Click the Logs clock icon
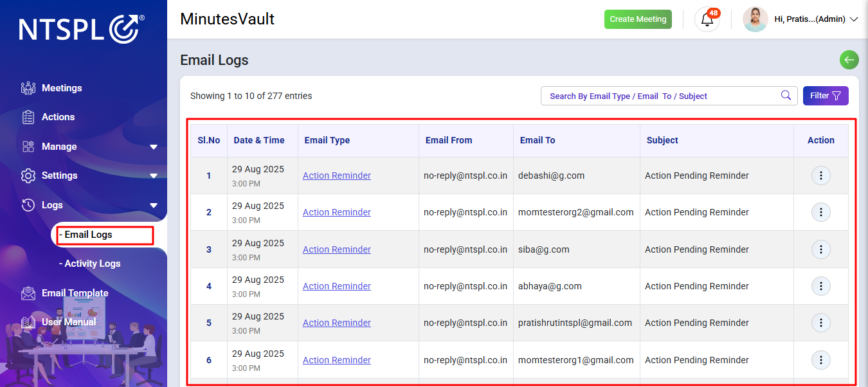868x387 pixels. tap(28, 205)
